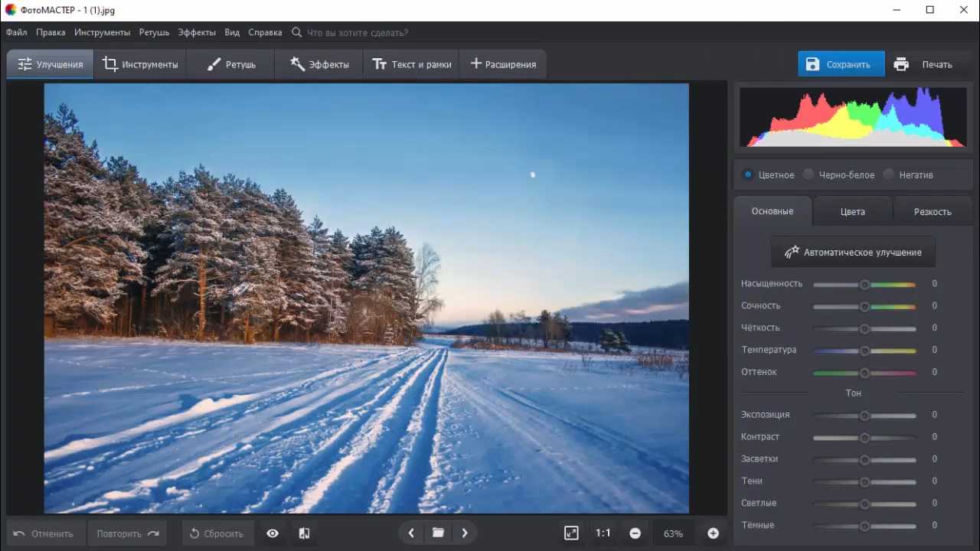Set zoom to 1:1 scale
Viewport: 980px width, 551px height.
coord(603,533)
